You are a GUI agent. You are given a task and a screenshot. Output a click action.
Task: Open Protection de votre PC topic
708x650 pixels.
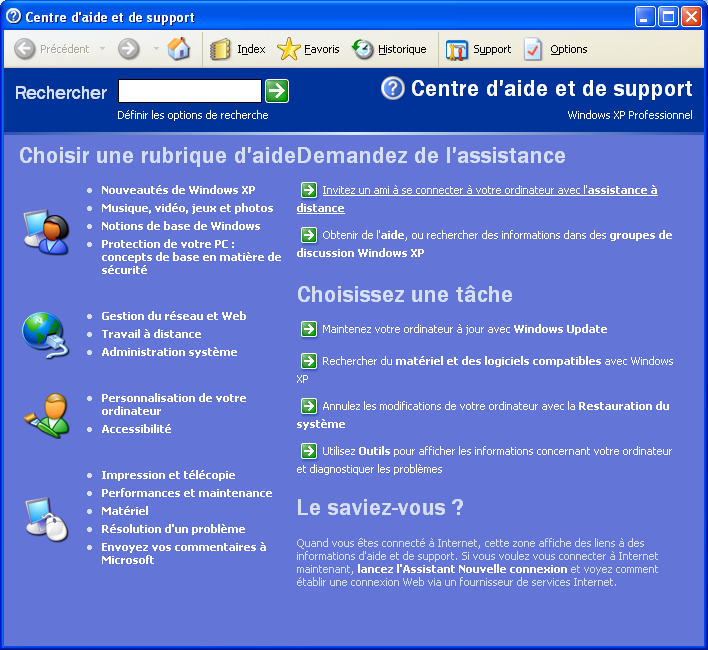pyautogui.click(x=191, y=257)
